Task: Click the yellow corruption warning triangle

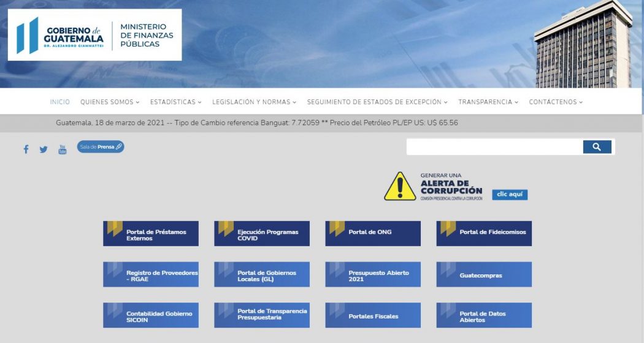Action: click(400, 187)
